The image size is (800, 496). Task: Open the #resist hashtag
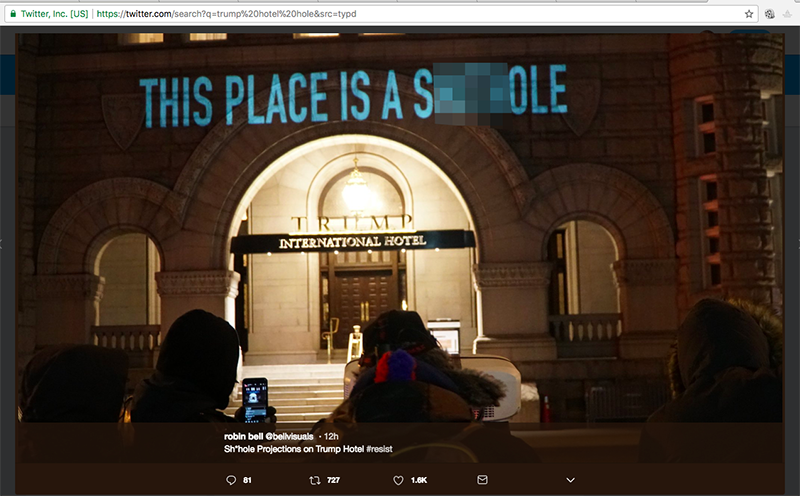tap(380, 449)
